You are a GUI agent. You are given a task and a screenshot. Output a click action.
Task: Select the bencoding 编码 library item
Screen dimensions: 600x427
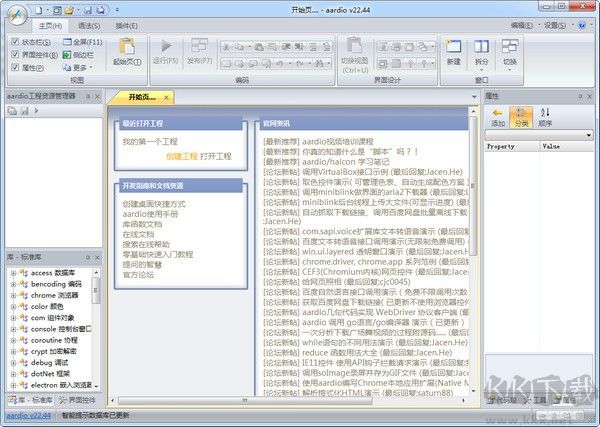pos(56,284)
